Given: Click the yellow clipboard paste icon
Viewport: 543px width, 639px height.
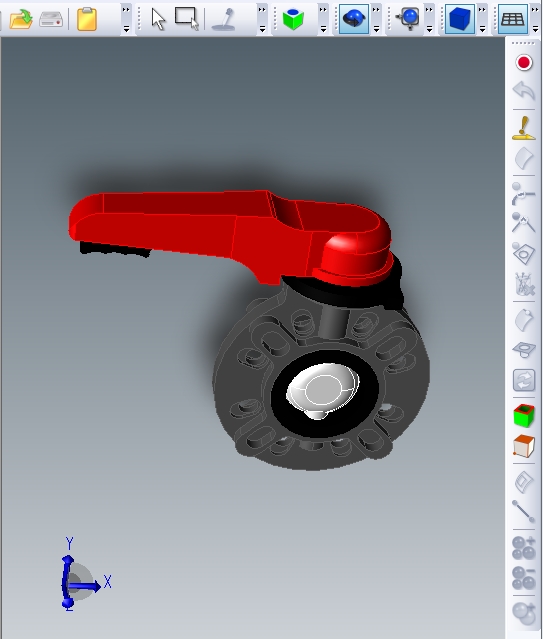Looking at the screenshot, I should coord(87,19).
